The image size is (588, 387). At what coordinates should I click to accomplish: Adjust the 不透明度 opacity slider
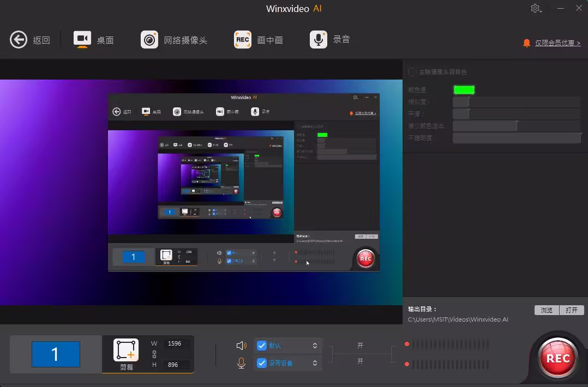pyautogui.click(x=517, y=138)
